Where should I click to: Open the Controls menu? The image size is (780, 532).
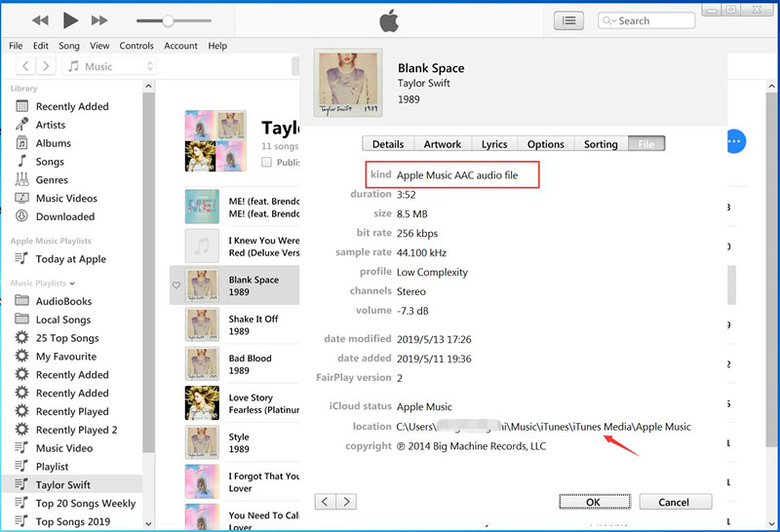(136, 46)
